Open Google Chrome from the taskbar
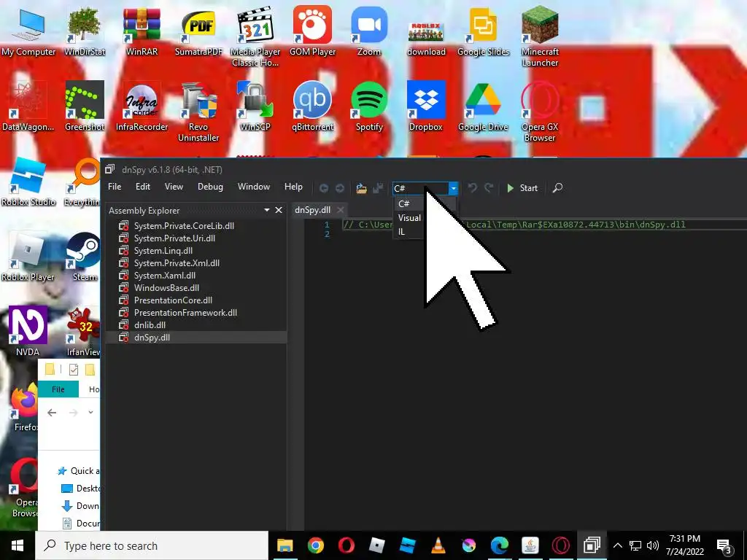 tap(315, 545)
